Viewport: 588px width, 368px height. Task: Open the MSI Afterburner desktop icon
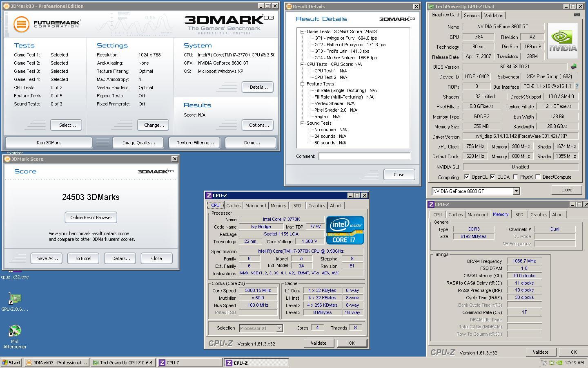point(15,330)
